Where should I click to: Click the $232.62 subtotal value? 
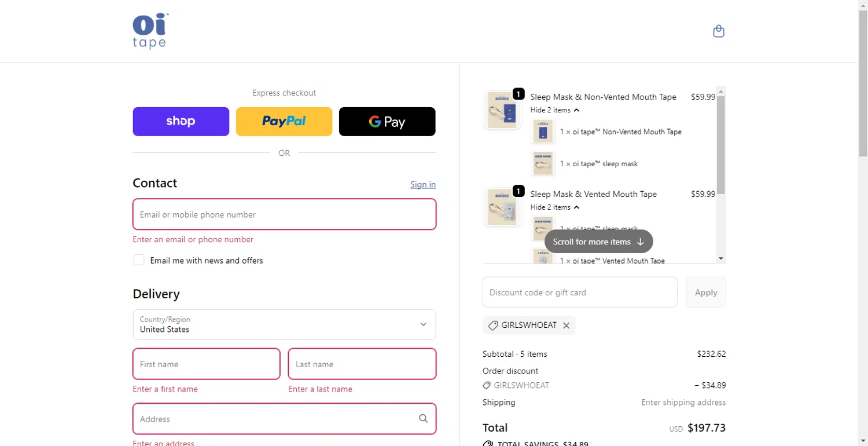[x=711, y=354]
